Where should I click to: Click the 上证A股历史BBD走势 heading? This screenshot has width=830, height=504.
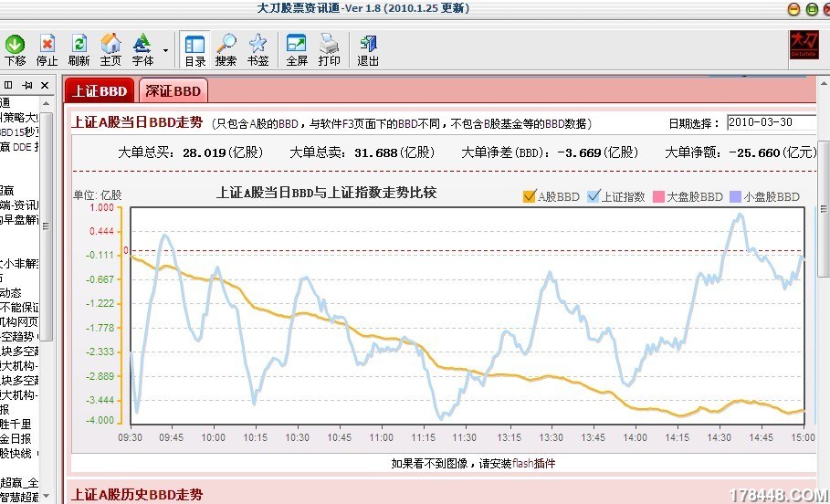click(x=137, y=495)
